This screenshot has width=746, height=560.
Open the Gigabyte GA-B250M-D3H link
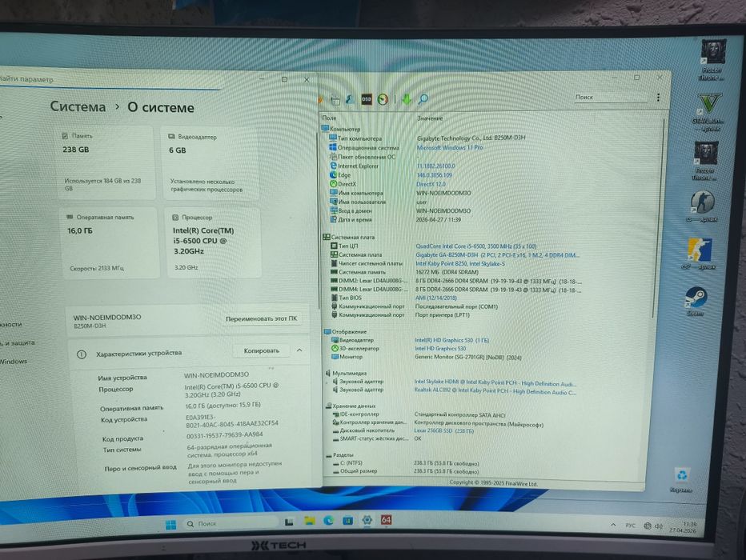[x=497, y=255]
